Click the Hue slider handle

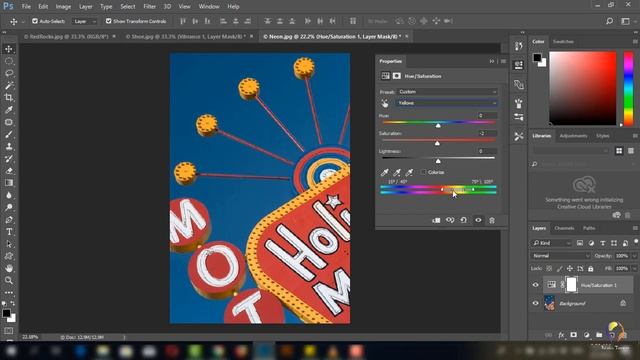pos(438,126)
